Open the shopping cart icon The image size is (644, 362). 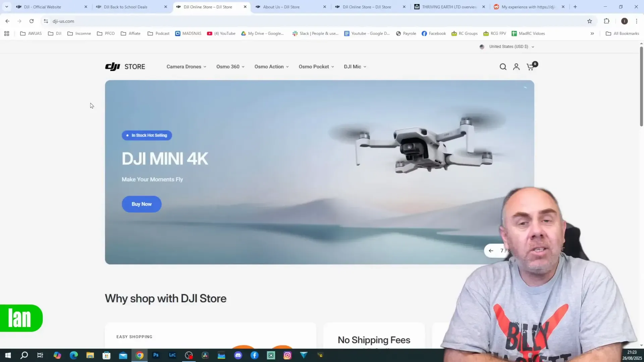point(531,66)
